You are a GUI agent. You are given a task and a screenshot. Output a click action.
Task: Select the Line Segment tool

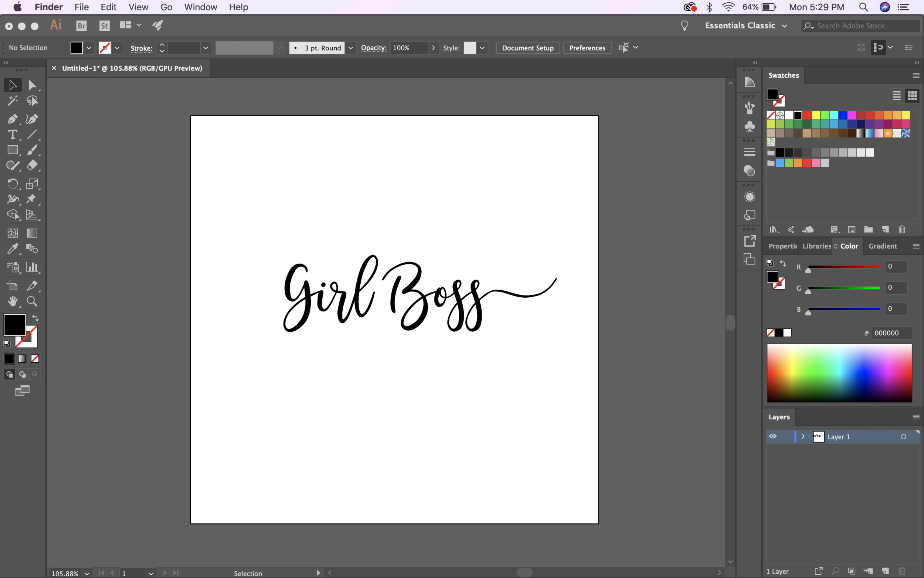(x=32, y=135)
